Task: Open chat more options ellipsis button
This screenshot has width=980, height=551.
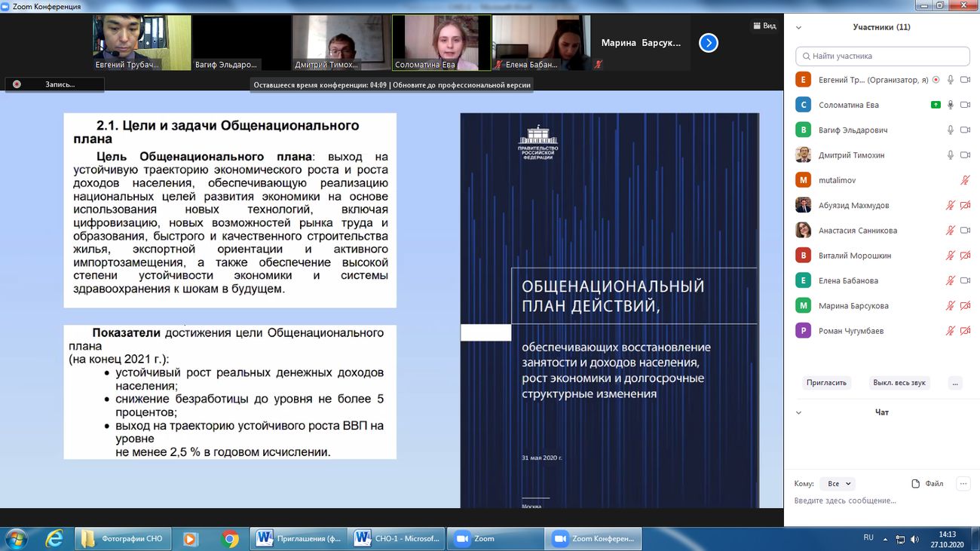Action: (x=963, y=484)
